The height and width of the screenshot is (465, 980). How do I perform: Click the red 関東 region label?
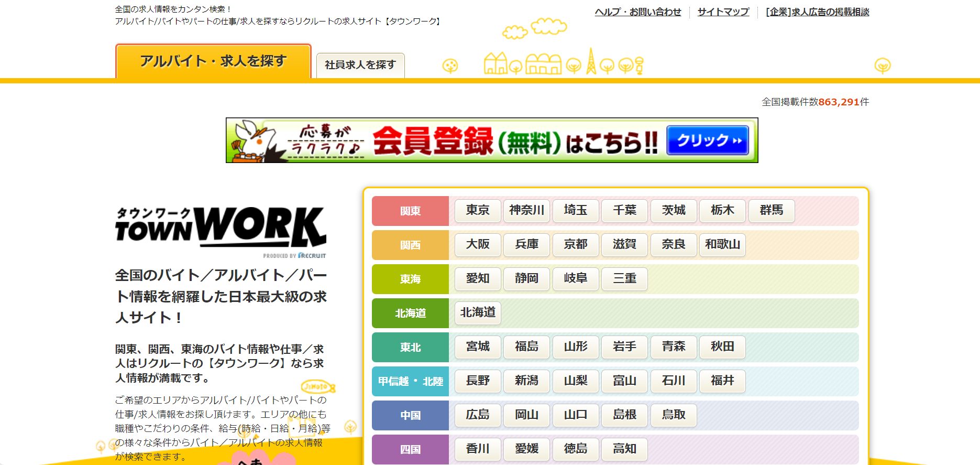[x=410, y=211]
